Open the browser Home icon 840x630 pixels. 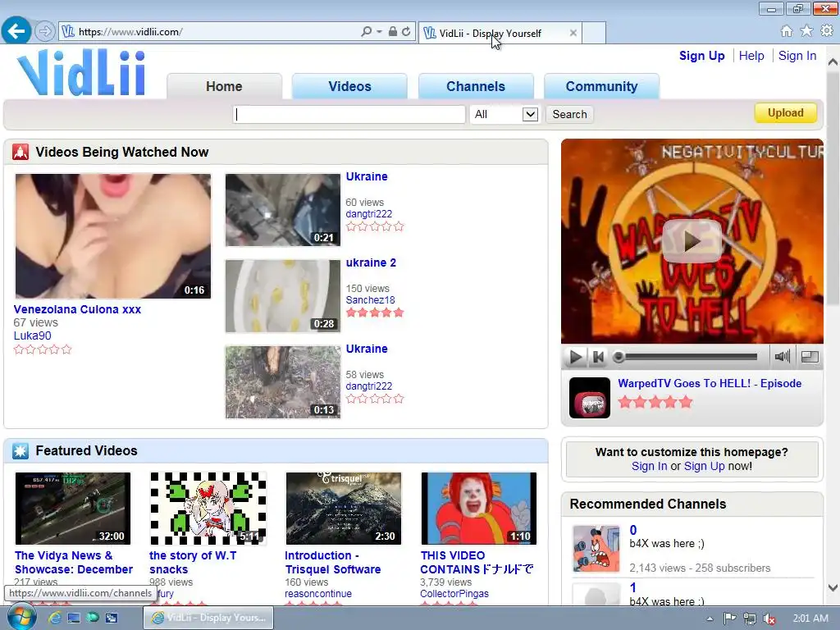tap(787, 31)
